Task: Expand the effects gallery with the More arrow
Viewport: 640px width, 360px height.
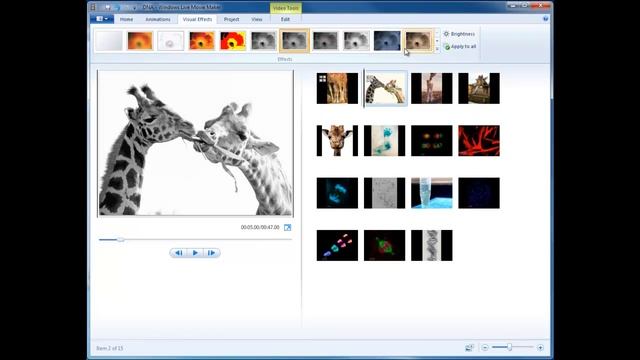Action: click(437, 49)
